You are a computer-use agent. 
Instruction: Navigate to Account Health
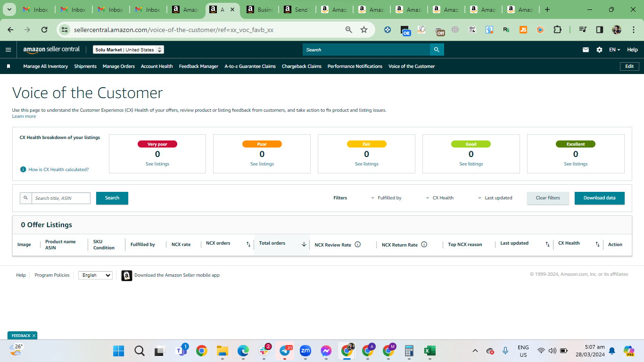click(x=157, y=66)
